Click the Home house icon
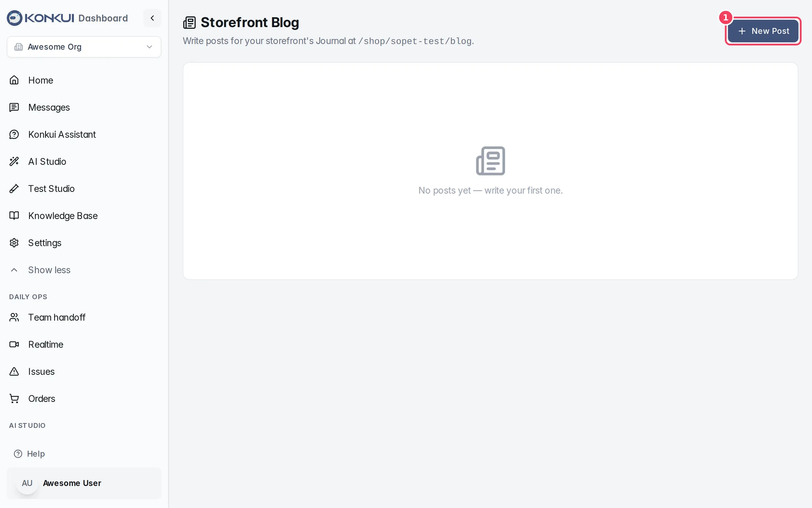Screen dimensions: 812x508 click(14, 80)
